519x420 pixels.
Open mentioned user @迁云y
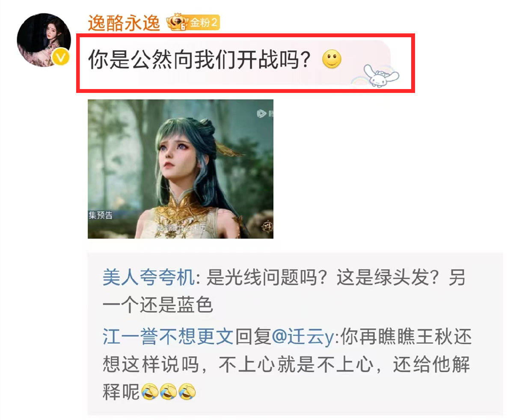(303, 337)
